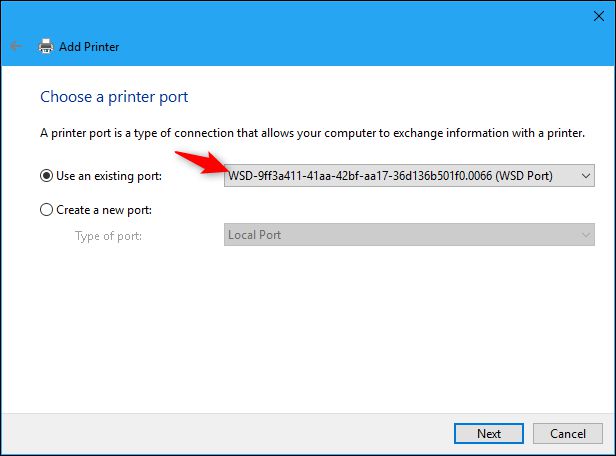The image size is (616, 456).
Task: Expand the existing port list via its chevron
Action: pyautogui.click(x=586, y=176)
